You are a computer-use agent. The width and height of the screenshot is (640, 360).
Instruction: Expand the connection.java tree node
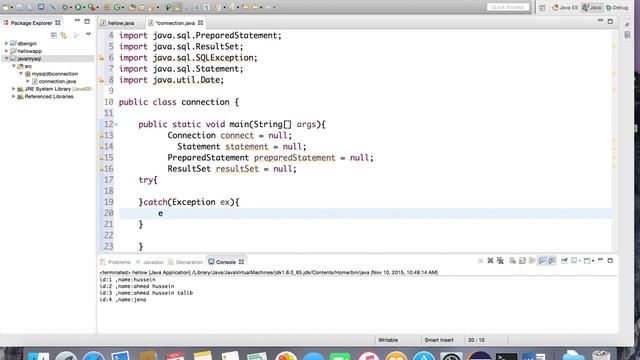[x=28, y=81]
